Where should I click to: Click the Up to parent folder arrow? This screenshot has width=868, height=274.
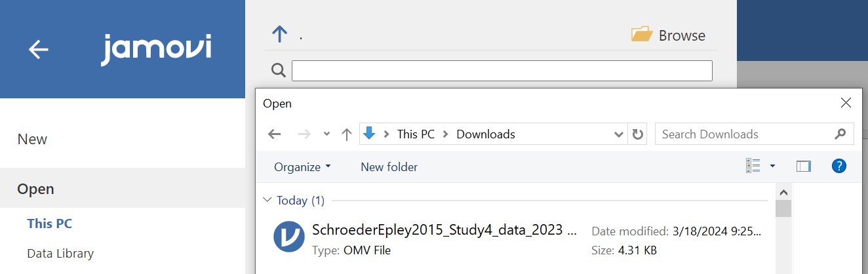(347, 134)
